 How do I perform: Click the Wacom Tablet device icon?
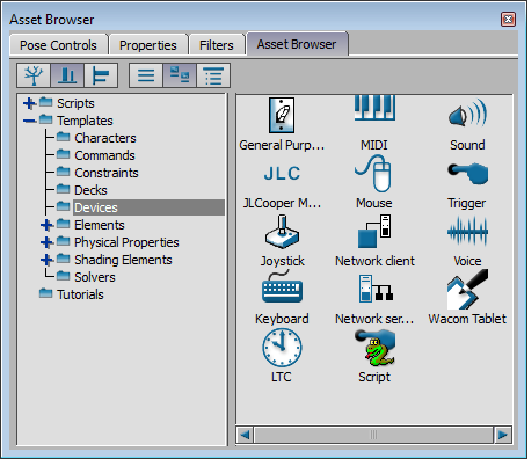pyautogui.click(x=467, y=289)
